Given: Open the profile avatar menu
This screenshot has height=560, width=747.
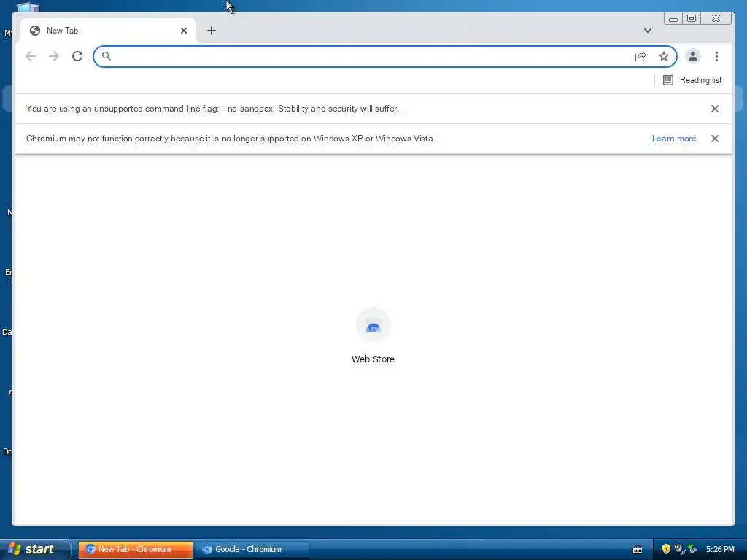Looking at the screenshot, I should pyautogui.click(x=693, y=56).
